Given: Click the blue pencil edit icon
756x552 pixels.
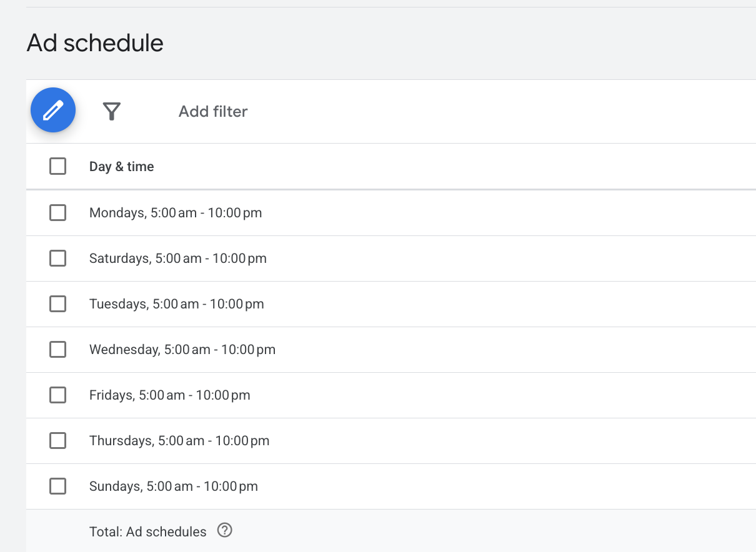Looking at the screenshot, I should click(x=52, y=109).
